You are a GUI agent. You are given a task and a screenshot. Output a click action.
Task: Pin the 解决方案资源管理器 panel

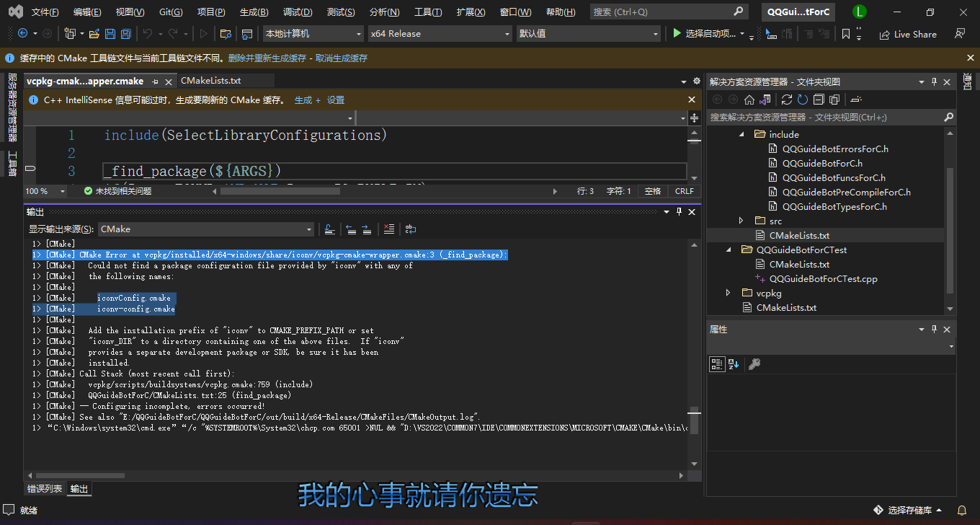click(x=935, y=81)
